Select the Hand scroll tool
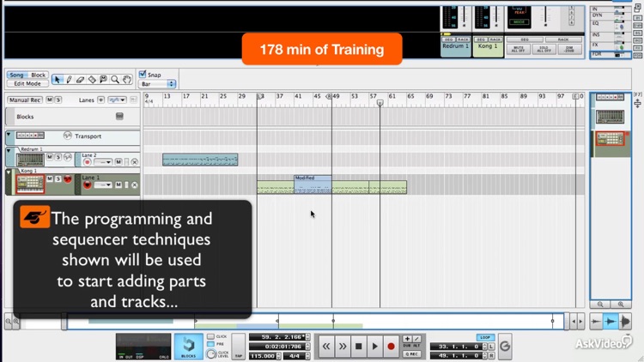This screenshot has width=644, height=362. click(127, 79)
